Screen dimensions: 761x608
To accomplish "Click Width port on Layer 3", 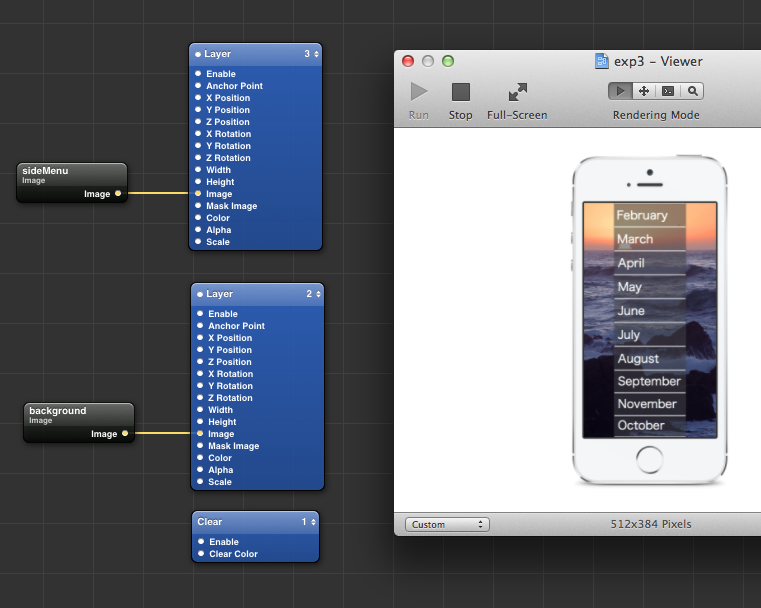I will (198, 169).
